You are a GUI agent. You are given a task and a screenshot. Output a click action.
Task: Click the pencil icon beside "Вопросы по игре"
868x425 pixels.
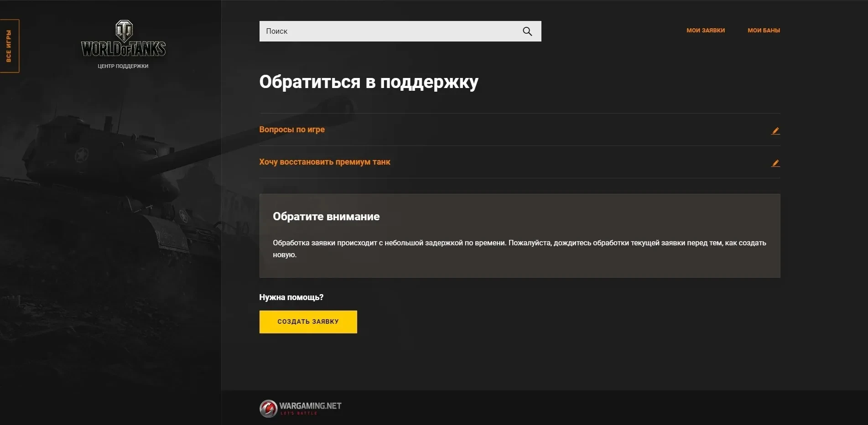coord(775,130)
